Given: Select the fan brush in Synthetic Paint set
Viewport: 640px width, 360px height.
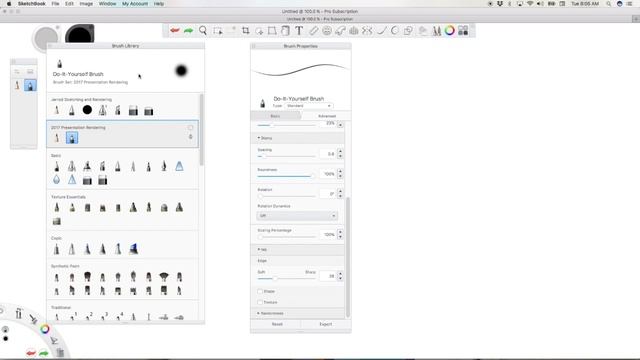Looking at the screenshot, I should tap(164, 277).
